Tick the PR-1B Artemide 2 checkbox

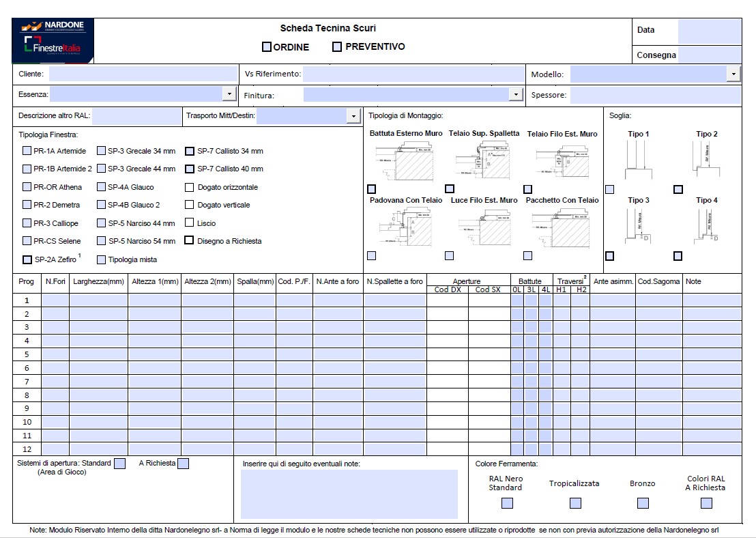coord(27,169)
